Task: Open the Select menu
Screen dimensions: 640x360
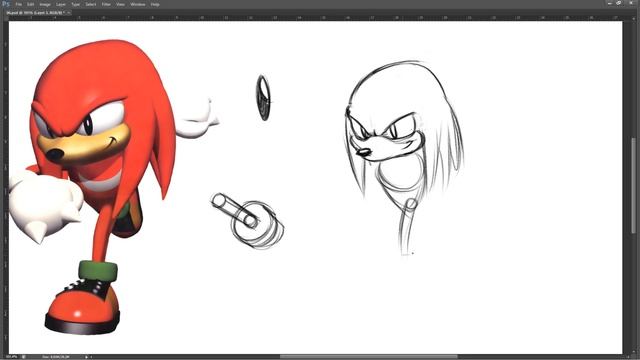Action: click(91, 4)
